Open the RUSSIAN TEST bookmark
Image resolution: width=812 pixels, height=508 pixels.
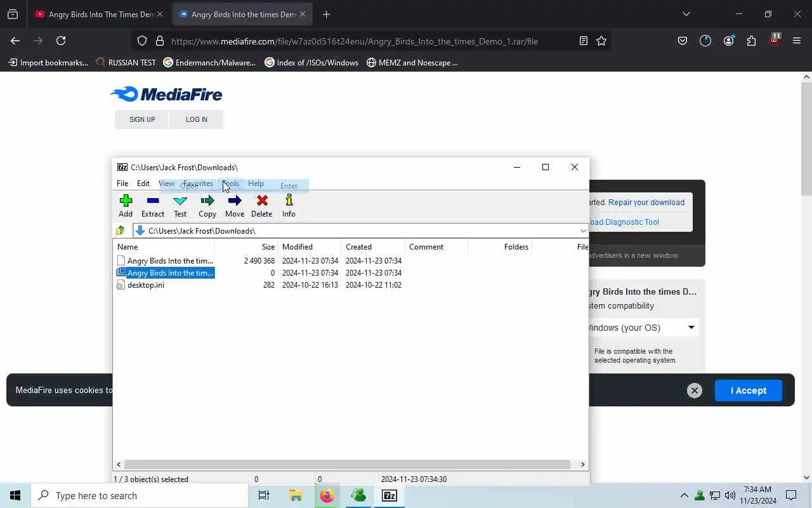coord(126,62)
